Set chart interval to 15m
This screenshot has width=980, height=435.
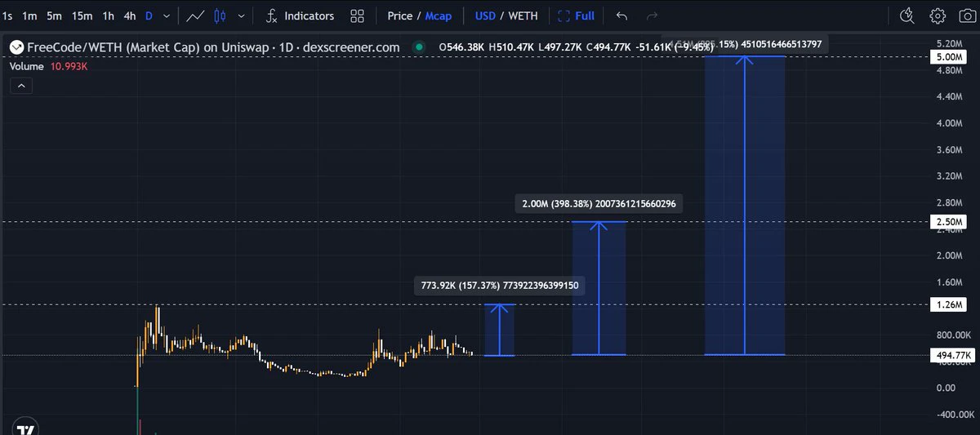(82, 16)
